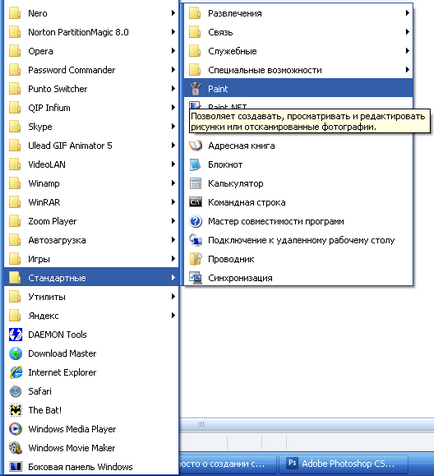Select the Стандартные menu entry
Viewport: 434px width, 476px height.
[x=91, y=278]
